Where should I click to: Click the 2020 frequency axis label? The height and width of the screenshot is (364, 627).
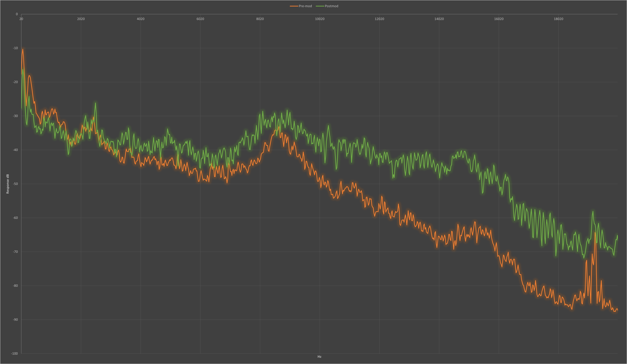point(81,19)
